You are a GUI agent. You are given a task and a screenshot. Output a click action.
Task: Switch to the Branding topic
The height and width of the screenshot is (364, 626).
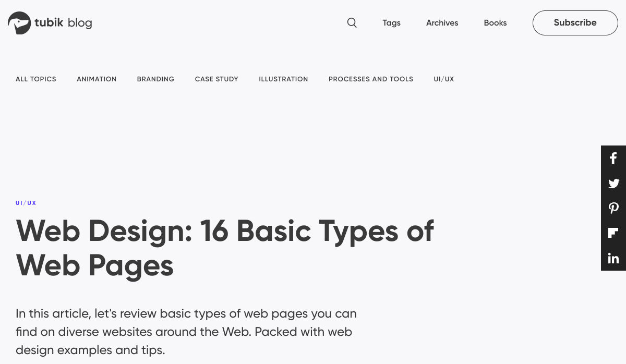point(155,79)
